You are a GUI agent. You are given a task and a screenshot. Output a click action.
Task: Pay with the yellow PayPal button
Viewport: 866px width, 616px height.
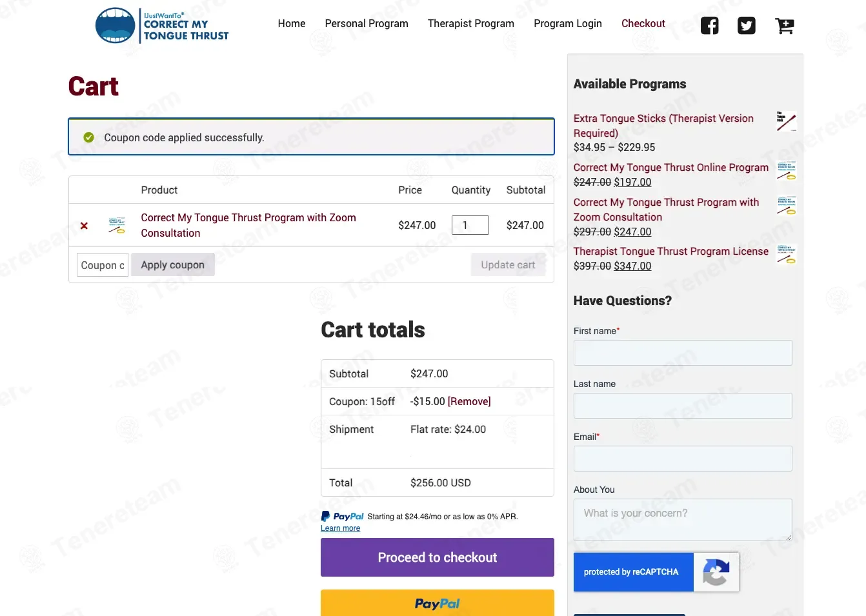(x=438, y=603)
